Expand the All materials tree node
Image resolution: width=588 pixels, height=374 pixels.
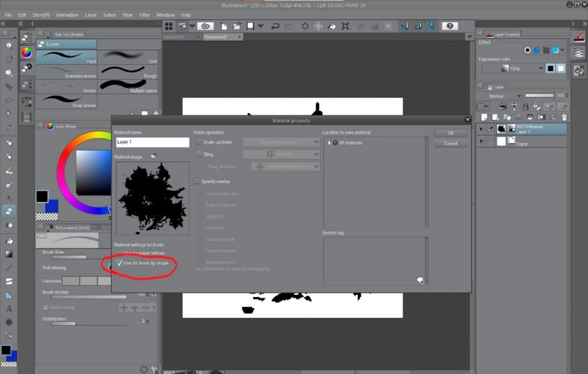pyautogui.click(x=329, y=143)
